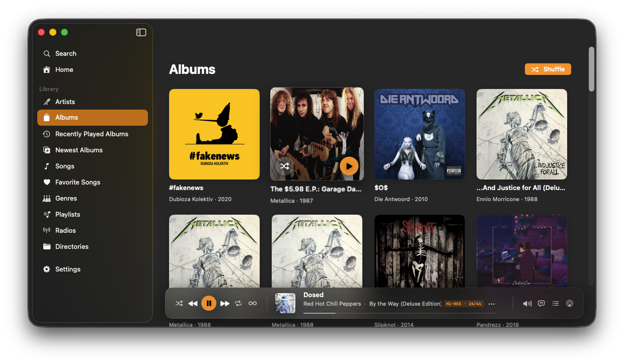Skip to the next track
Image resolution: width=624 pixels, height=364 pixels.
[x=225, y=303]
